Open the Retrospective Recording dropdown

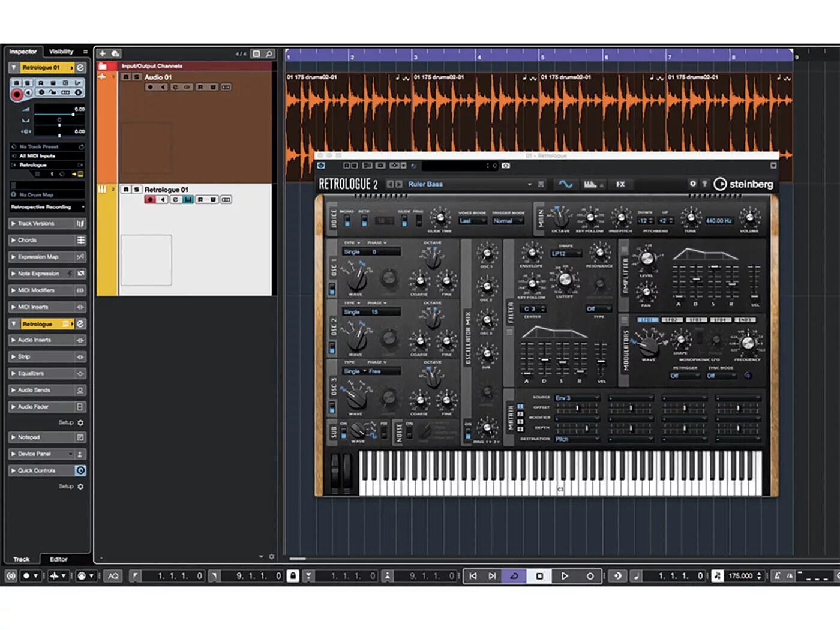47,207
